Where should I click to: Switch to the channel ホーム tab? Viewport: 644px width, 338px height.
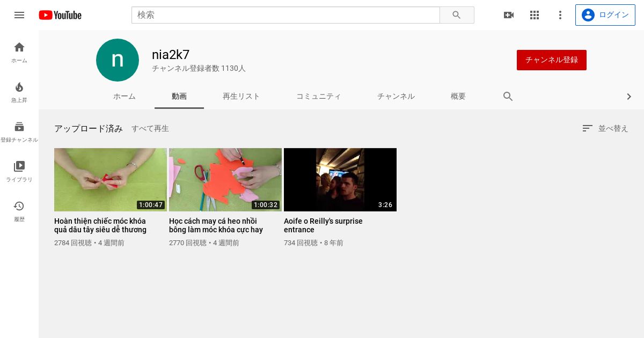click(125, 97)
